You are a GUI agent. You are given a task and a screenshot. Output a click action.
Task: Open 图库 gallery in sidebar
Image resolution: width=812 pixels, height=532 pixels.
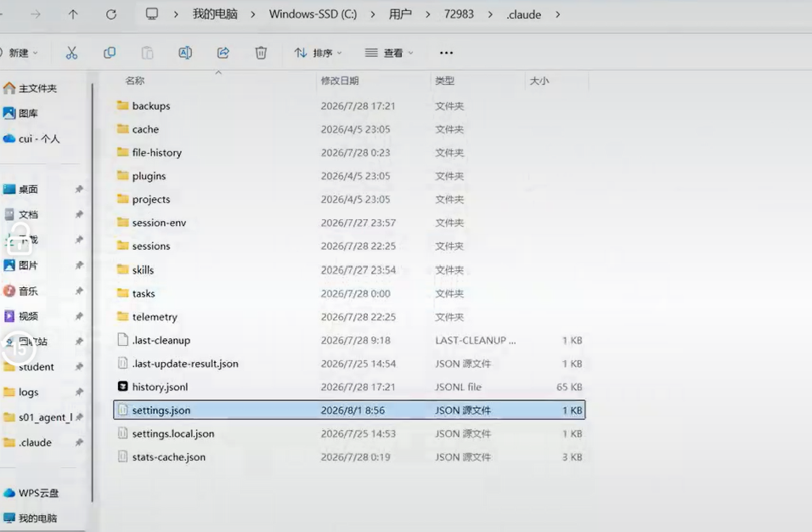pyautogui.click(x=20, y=113)
